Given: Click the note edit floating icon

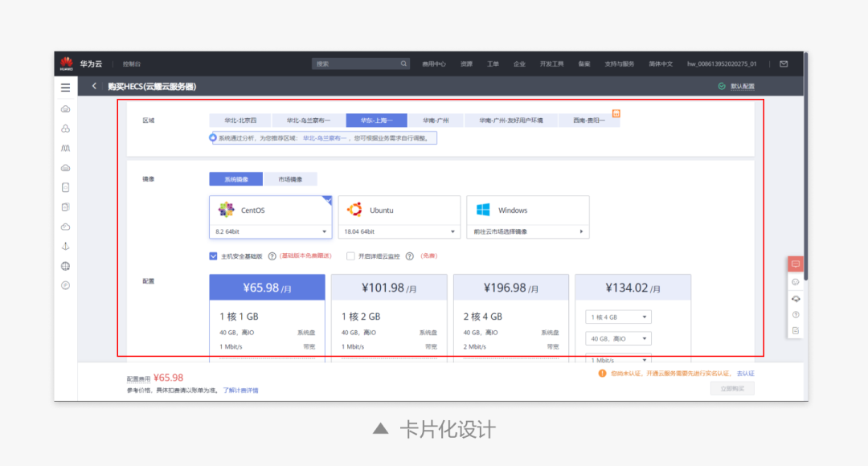Looking at the screenshot, I should pos(796,331).
